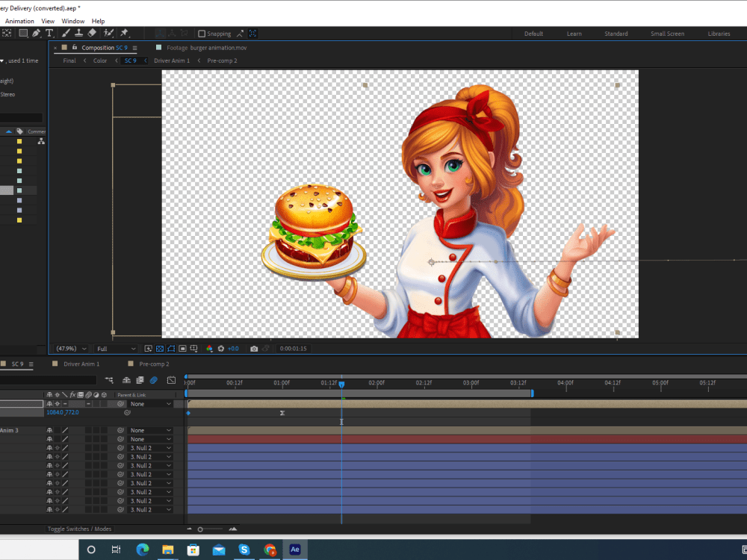This screenshot has width=747, height=560.
Task: Open the Anim 3 layer parent None dropdown
Action: (150, 430)
